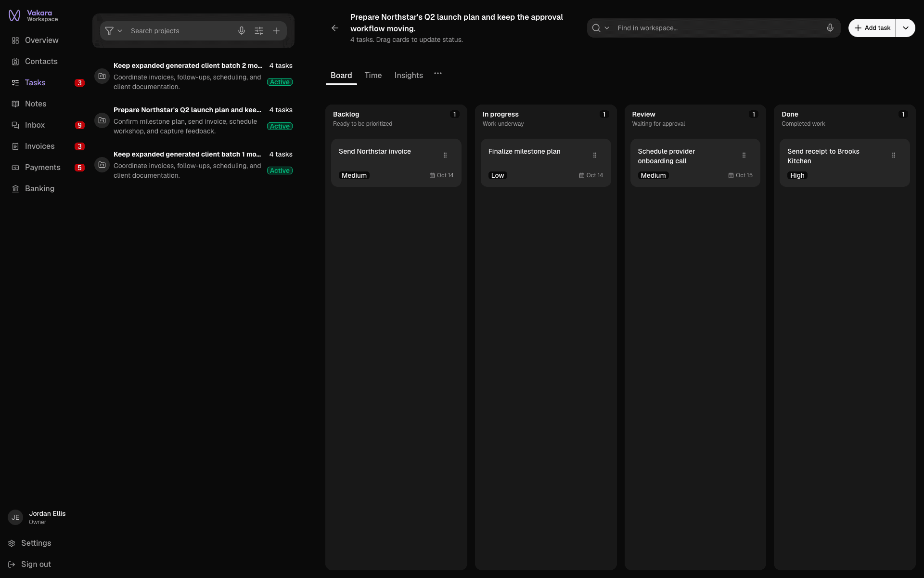The height and width of the screenshot is (578, 924).
Task: Open Keep expanded generated client batch 1 project
Action: coord(193,165)
